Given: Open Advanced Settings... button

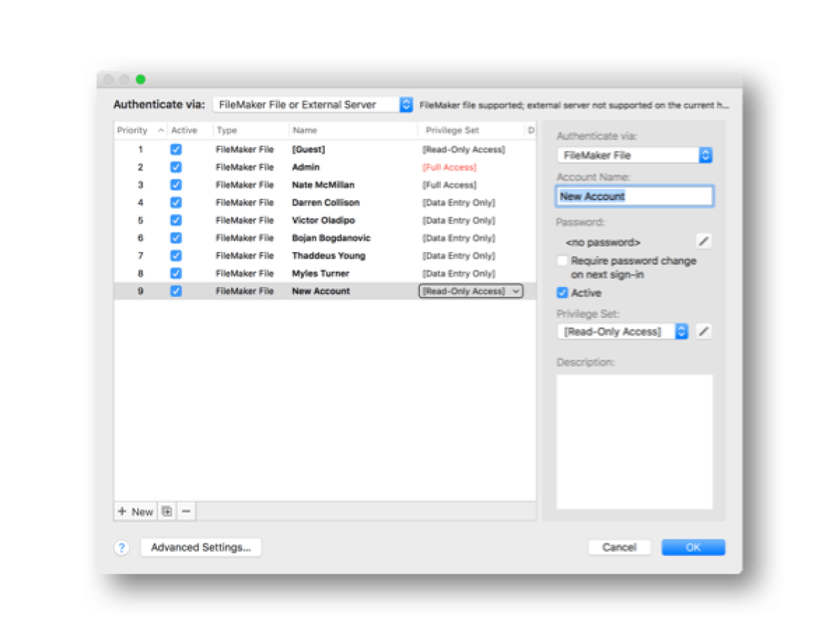Looking at the screenshot, I should click(201, 547).
